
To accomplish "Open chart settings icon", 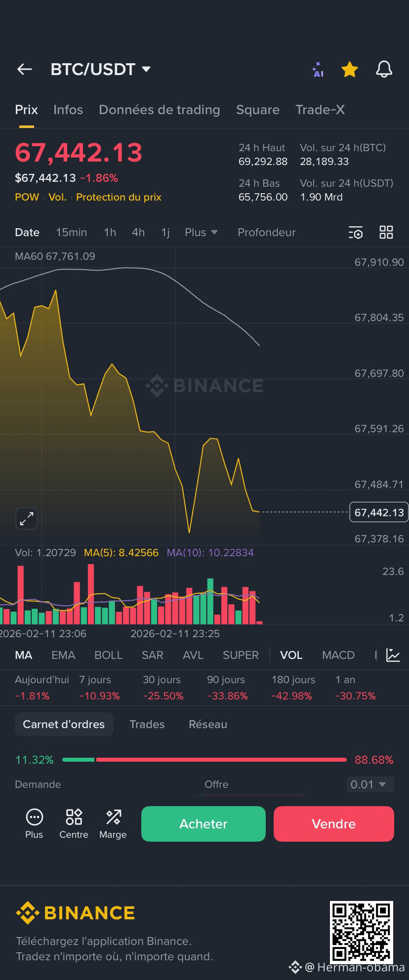I will coord(356,232).
